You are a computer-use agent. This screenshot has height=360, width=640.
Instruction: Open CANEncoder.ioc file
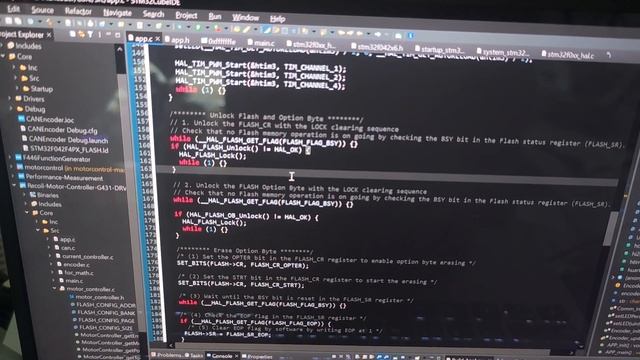pyautogui.click(x=46, y=119)
